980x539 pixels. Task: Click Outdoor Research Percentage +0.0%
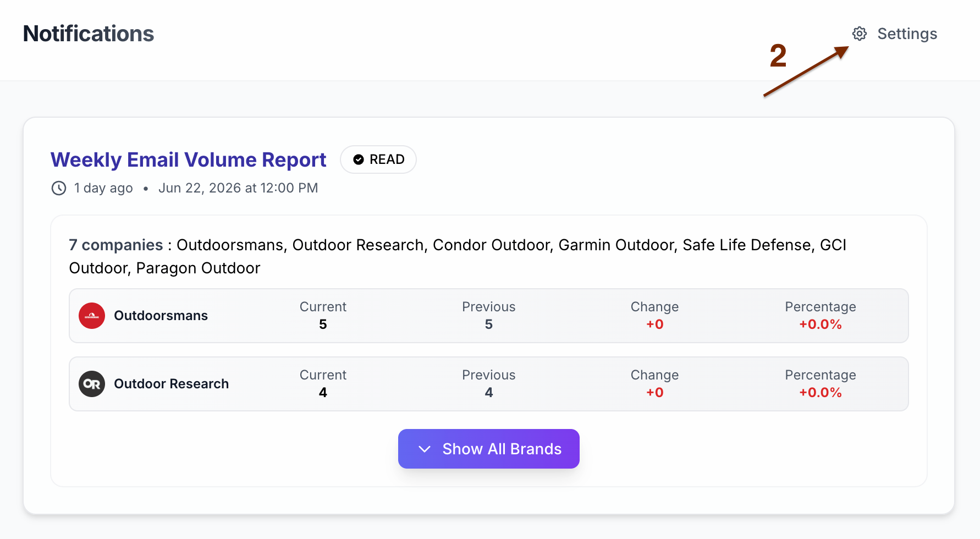tap(821, 393)
